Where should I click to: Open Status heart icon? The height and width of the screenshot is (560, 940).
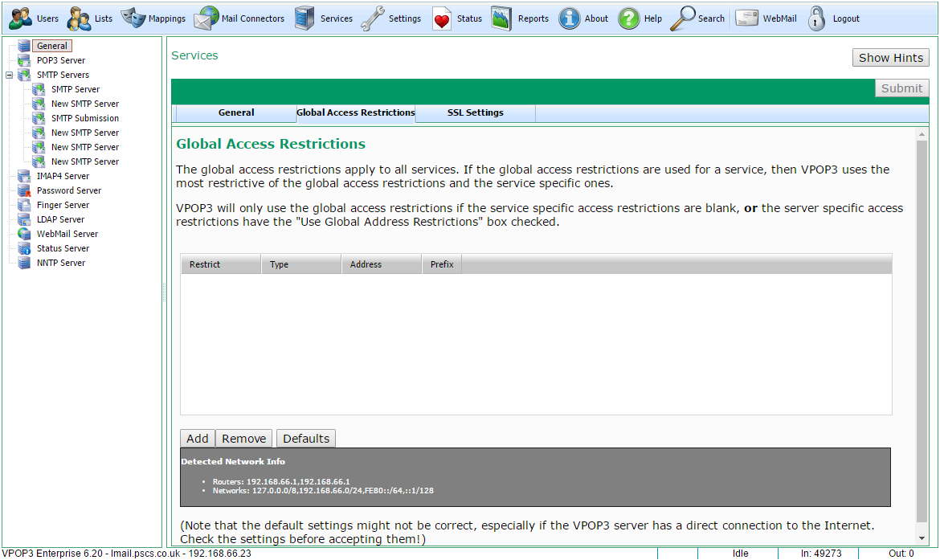click(x=442, y=18)
